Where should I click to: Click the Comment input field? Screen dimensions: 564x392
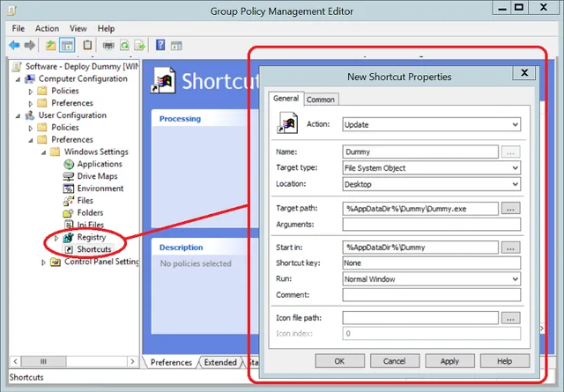point(431,295)
